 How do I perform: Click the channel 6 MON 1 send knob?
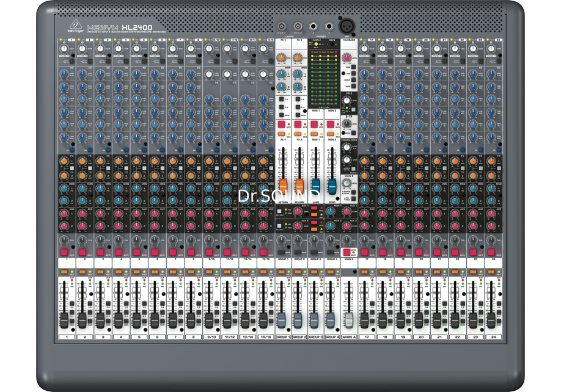click(155, 188)
